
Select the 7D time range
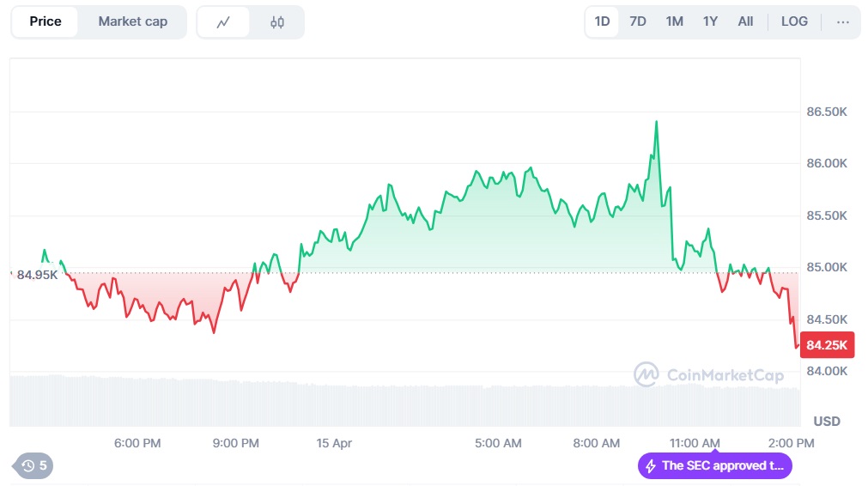click(638, 21)
